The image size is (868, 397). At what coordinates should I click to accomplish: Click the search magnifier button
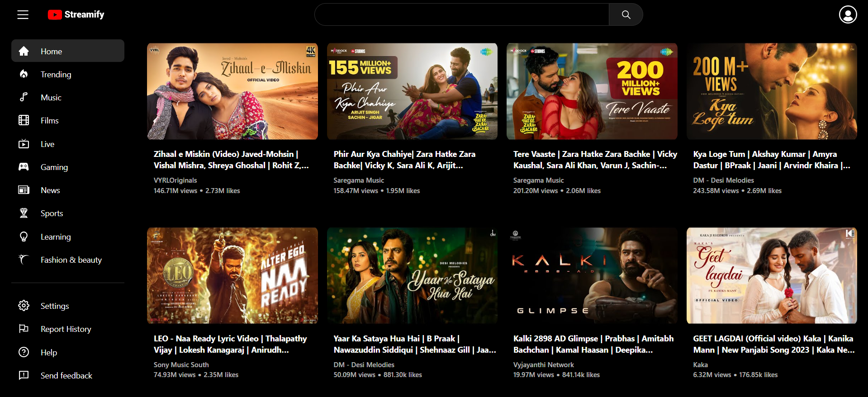click(x=626, y=14)
